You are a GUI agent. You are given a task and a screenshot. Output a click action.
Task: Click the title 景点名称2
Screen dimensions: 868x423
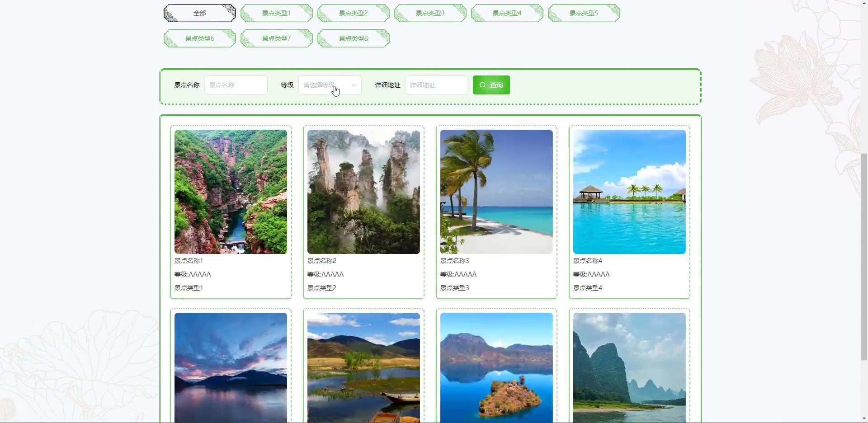point(321,261)
